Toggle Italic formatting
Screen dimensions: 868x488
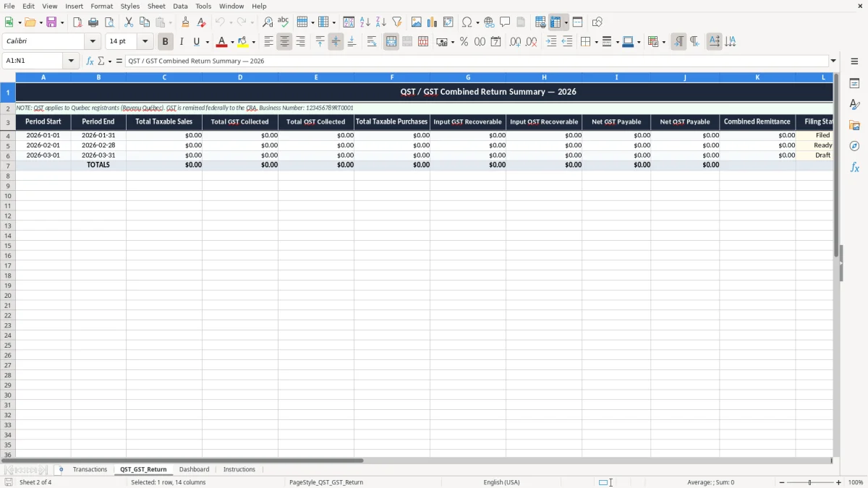182,42
